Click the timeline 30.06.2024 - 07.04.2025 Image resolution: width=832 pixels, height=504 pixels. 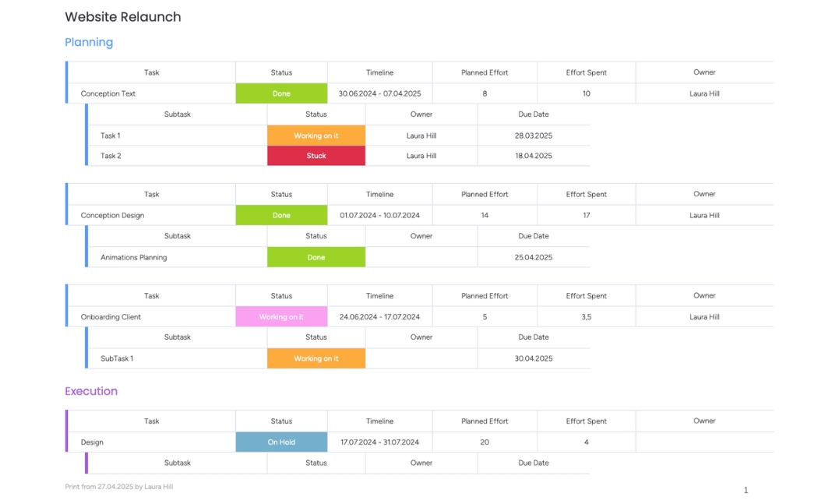tap(379, 93)
